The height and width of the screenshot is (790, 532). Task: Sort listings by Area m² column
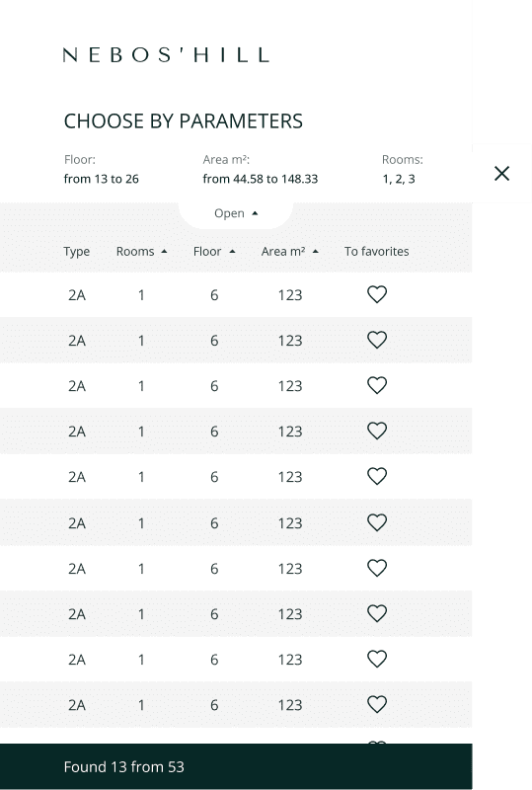pos(289,252)
